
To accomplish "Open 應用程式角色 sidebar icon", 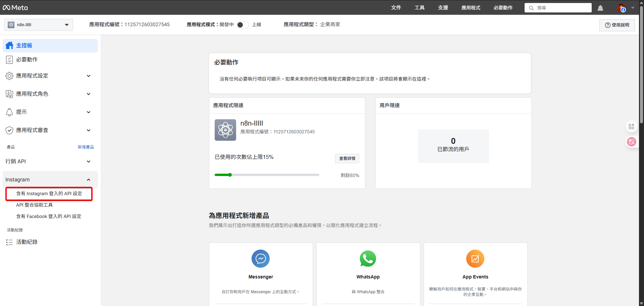I will (x=9, y=94).
